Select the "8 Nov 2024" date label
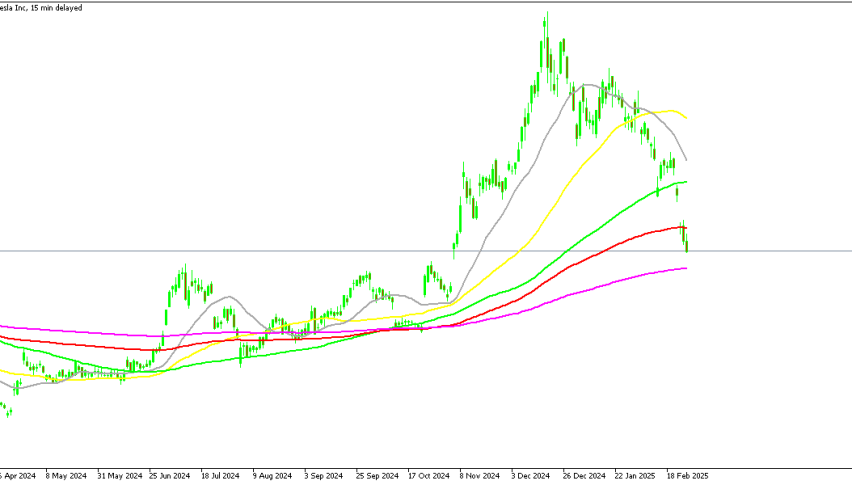 [x=479, y=476]
